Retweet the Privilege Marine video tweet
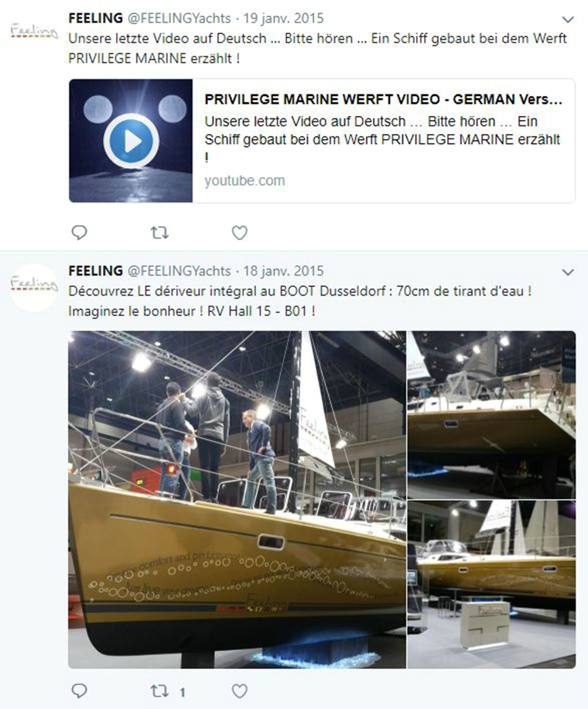Image resolution: width=588 pixels, height=709 pixels. (x=159, y=233)
